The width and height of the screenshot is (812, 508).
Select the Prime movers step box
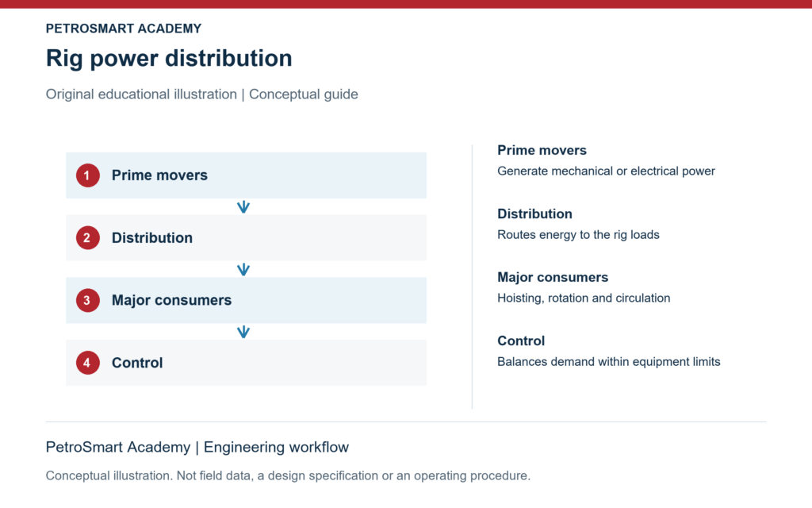coord(246,175)
